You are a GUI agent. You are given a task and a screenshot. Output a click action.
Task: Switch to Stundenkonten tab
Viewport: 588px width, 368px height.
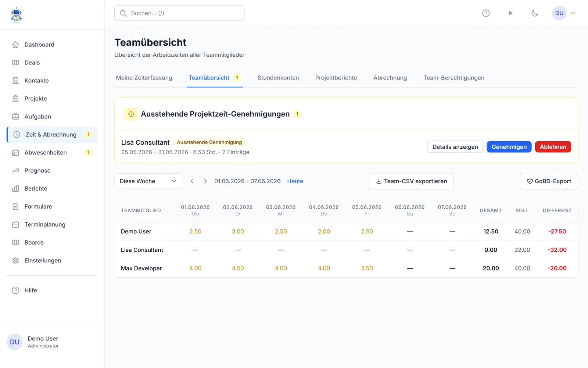coord(278,78)
